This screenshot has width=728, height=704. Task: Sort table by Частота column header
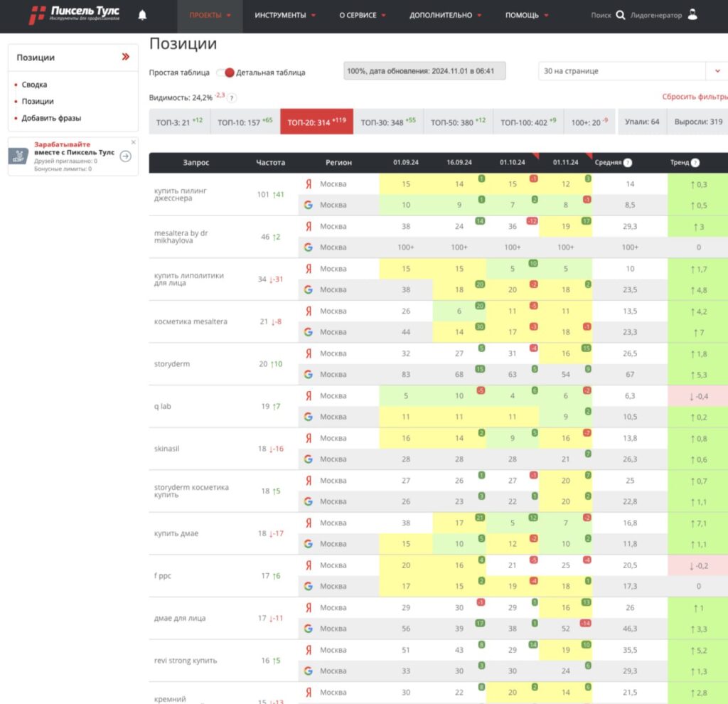coord(270,163)
